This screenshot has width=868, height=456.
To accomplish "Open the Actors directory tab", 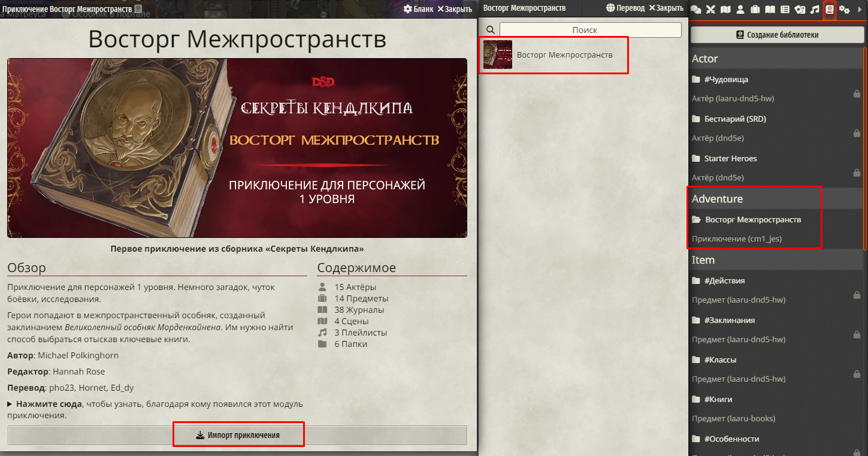I will pyautogui.click(x=740, y=10).
